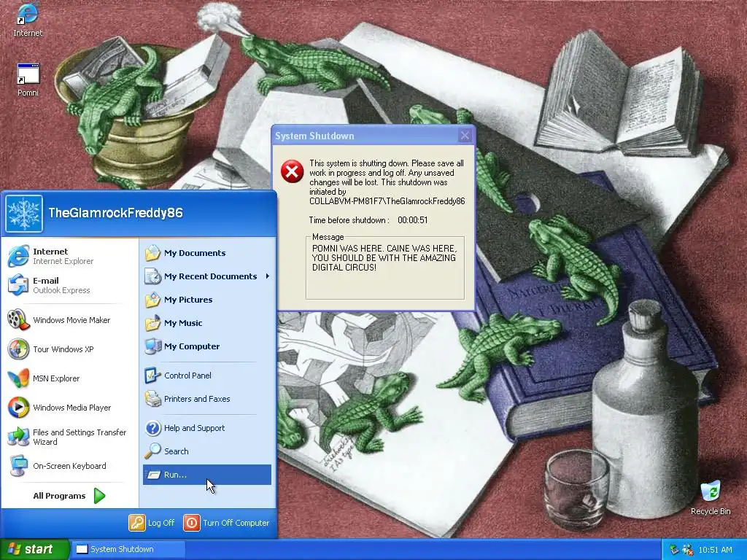The image size is (747, 560).
Task: Click the System Shutdown dialog close button
Action: [x=465, y=136]
